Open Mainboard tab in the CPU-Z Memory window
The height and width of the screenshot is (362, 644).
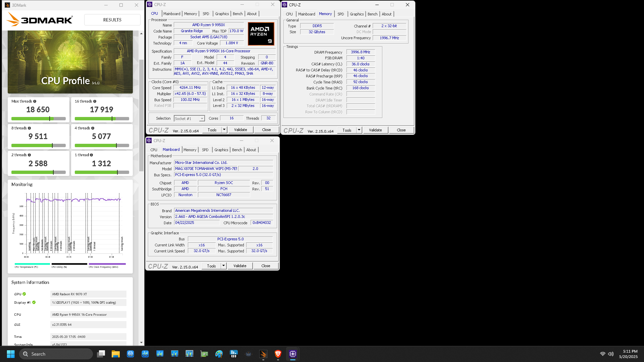[307, 14]
